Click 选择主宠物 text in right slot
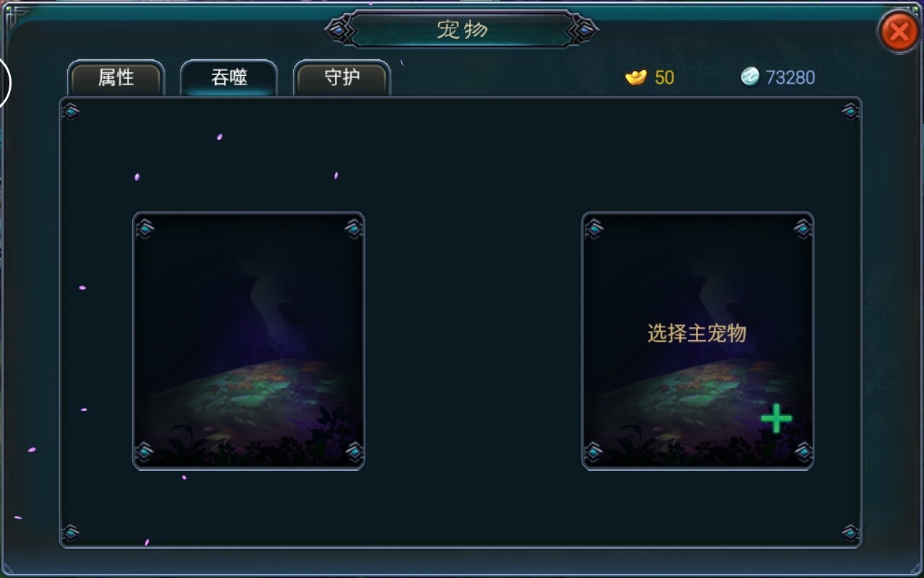The width and height of the screenshot is (924, 578). pyautogui.click(x=697, y=333)
